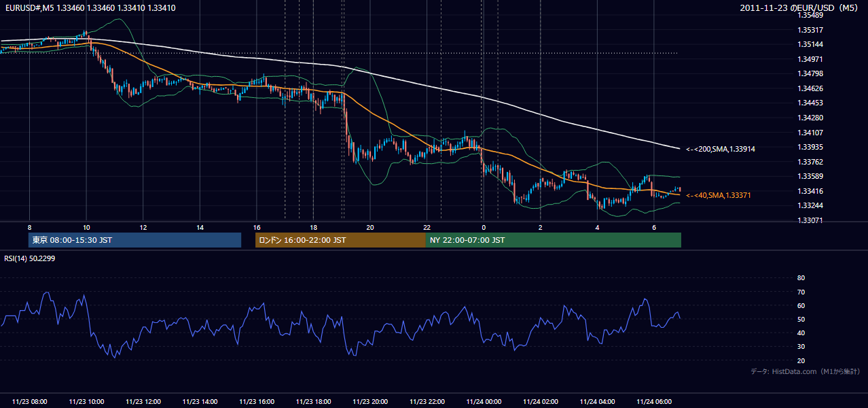
Task: Click hour label 22 under price chart
Action: click(x=427, y=227)
